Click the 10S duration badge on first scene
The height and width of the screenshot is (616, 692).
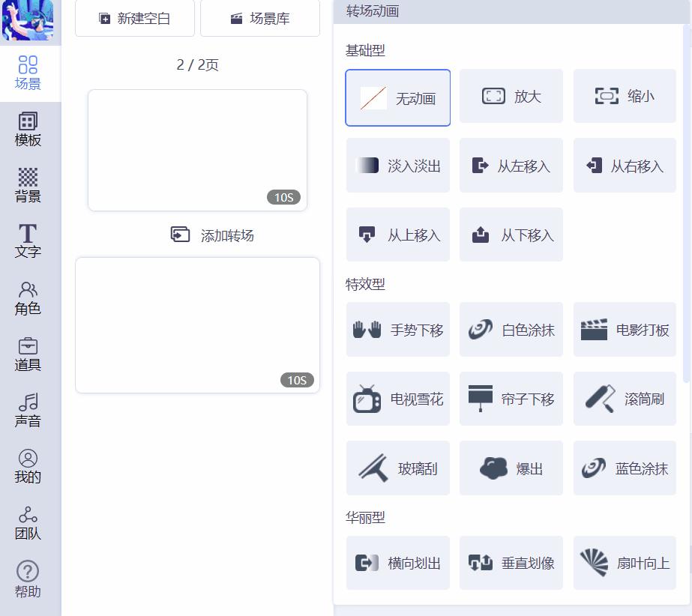coord(284,197)
